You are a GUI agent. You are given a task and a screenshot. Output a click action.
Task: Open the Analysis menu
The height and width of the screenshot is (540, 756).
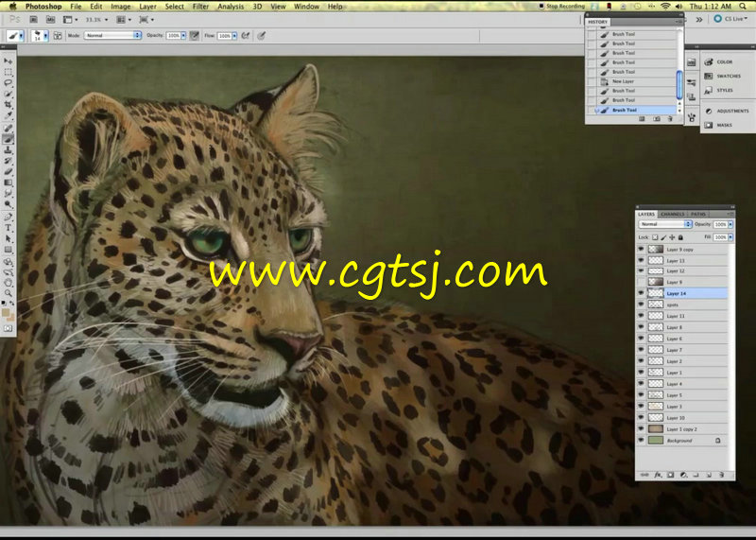(x=231, y=7)
